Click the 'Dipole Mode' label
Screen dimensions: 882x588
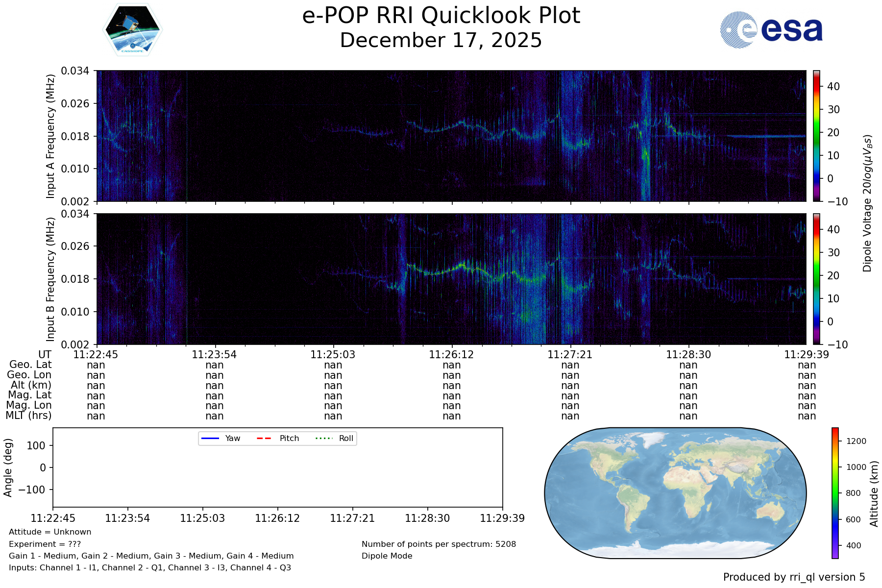click(387, 556)
